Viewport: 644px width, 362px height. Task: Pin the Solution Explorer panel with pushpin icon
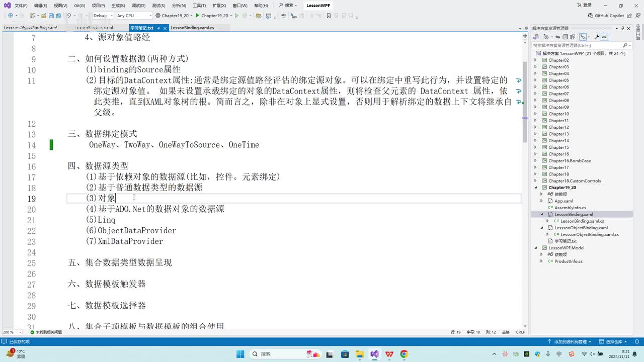pyautogui.click(x=622, y=28)
